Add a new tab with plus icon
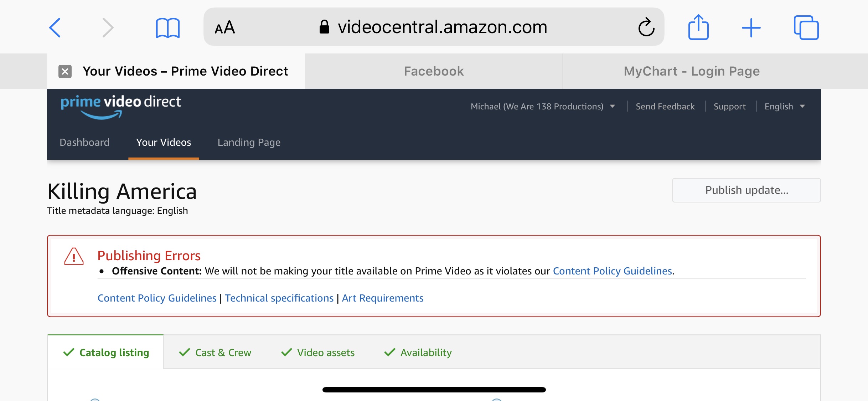868x401 pixels. tap(751, 27)
